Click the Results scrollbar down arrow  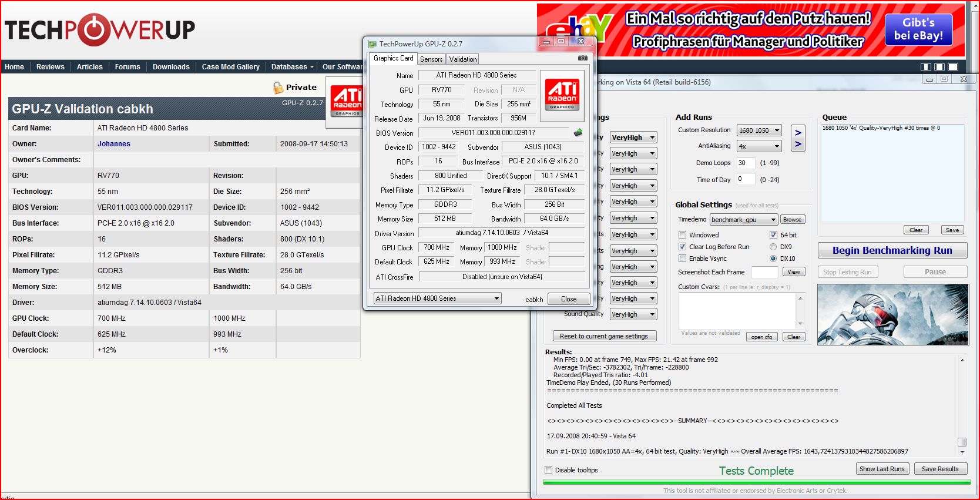point(962,452)
